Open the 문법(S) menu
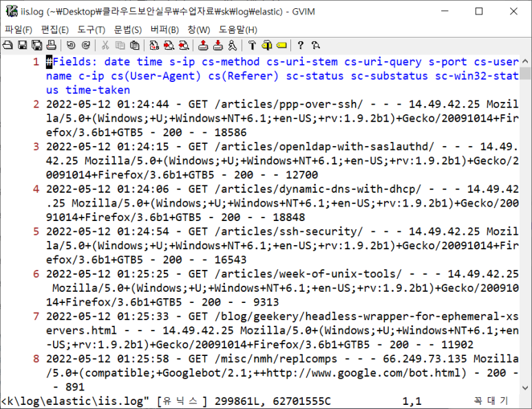Screen dimensions: 532x409 tap(128, 30)
